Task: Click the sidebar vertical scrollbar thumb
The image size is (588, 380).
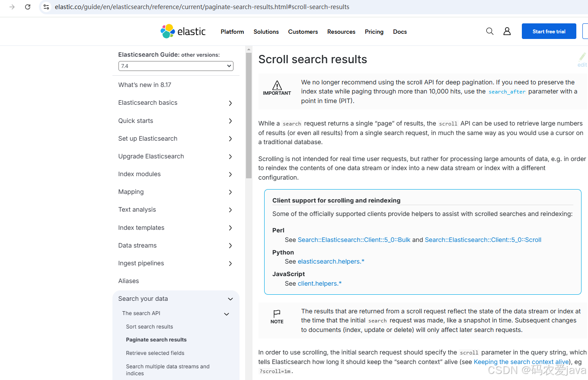Action: tap(249, 116)
